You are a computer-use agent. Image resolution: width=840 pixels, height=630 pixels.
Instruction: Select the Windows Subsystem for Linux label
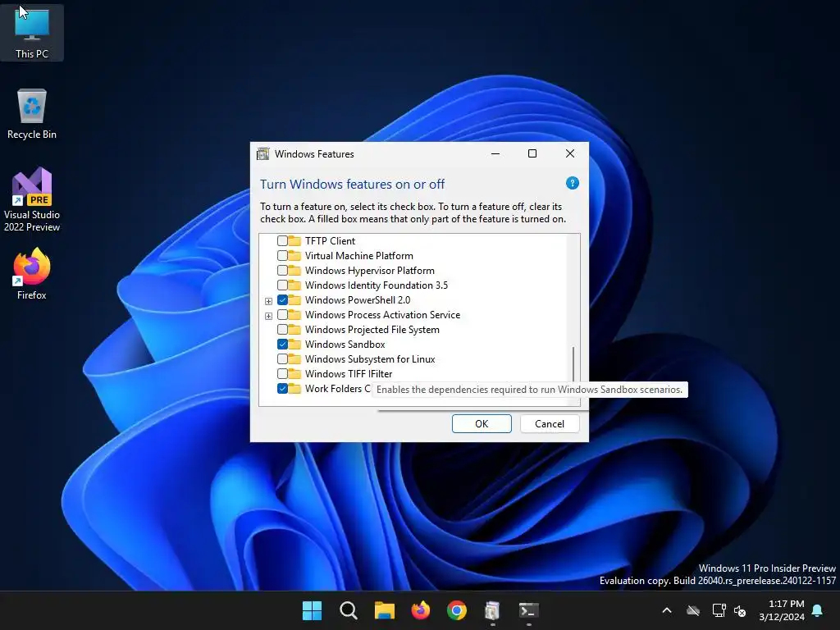(370, 359)
